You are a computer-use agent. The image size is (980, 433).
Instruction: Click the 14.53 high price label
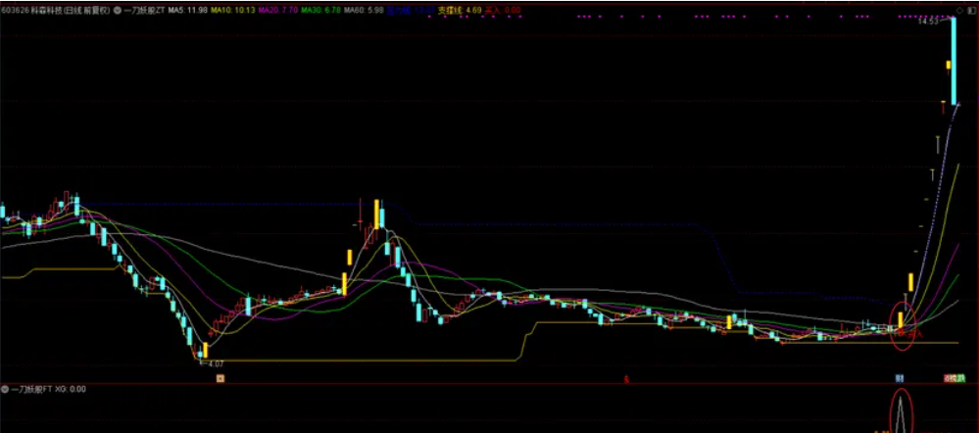coord(927,21)
